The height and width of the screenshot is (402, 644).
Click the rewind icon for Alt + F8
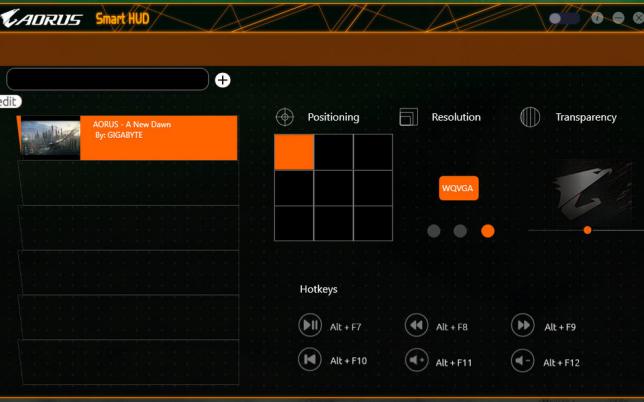[416, 325]
